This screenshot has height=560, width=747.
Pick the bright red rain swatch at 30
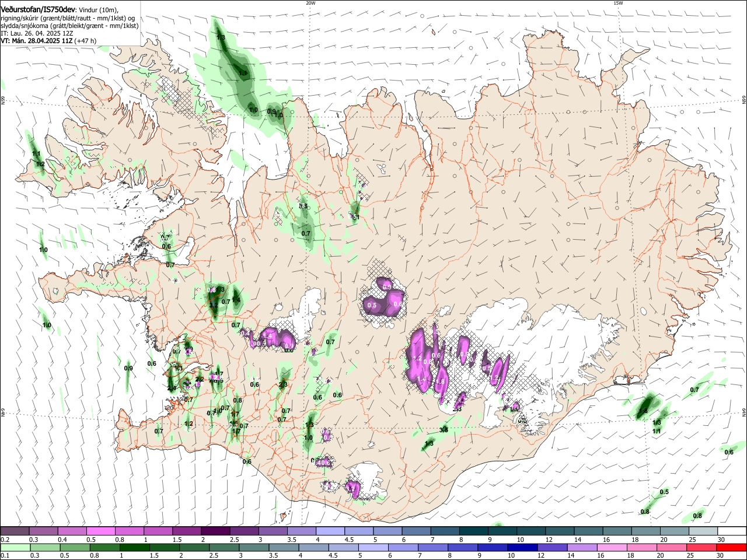click(732, 547)
